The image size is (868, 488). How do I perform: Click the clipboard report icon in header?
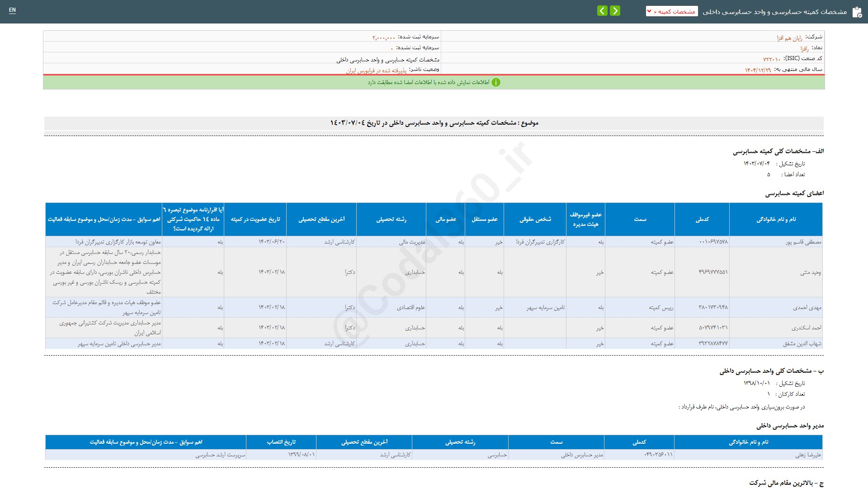tap(857, 12)
